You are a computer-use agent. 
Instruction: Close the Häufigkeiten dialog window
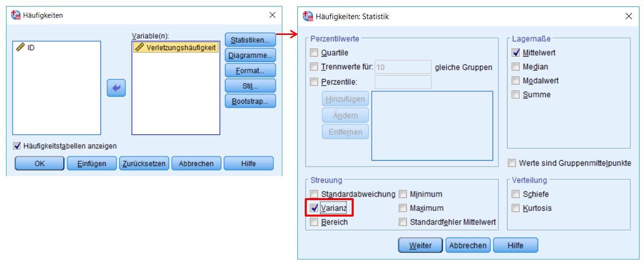pyautogui.click(x=272, y=15)
